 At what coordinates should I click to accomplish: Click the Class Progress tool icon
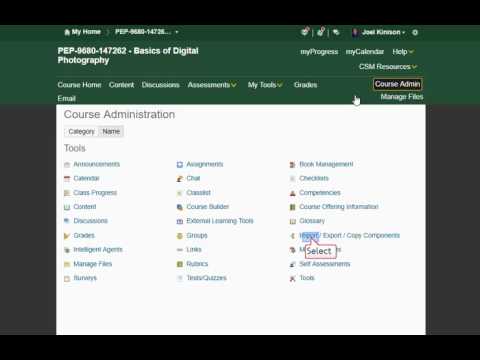(67, 193)
